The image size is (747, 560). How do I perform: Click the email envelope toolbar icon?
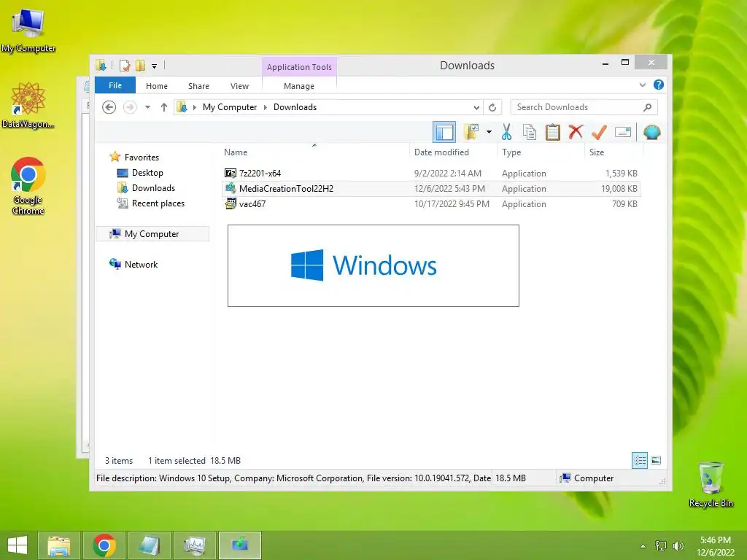pos(623,132)
